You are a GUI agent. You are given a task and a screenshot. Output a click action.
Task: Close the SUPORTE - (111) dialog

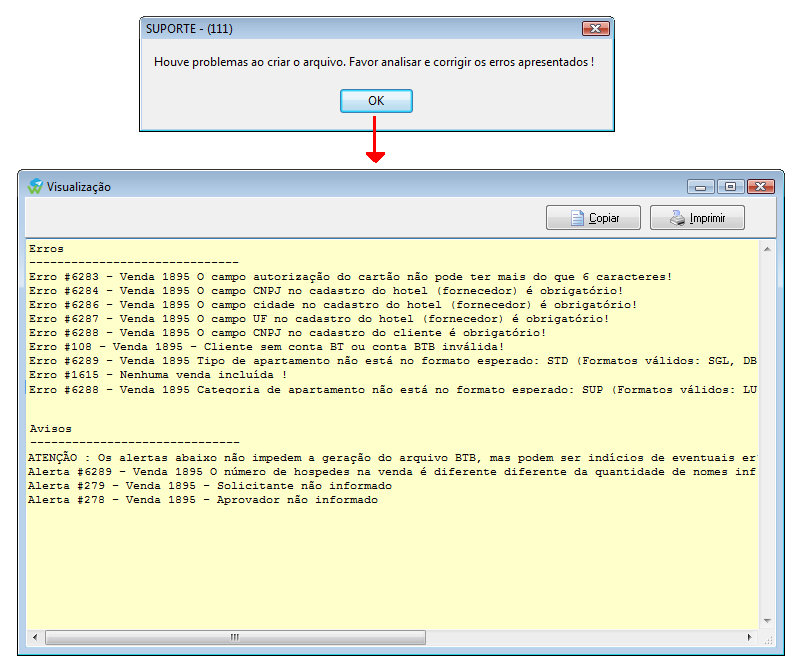click(x=595, y=28)
